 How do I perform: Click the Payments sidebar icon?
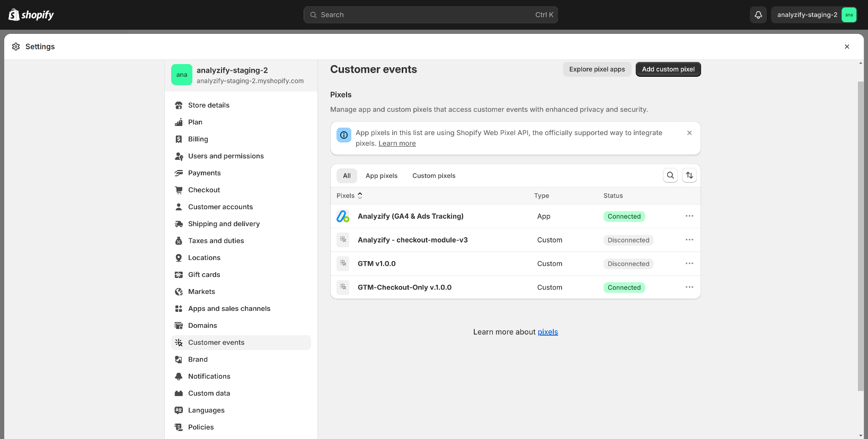tap(179, 173)
